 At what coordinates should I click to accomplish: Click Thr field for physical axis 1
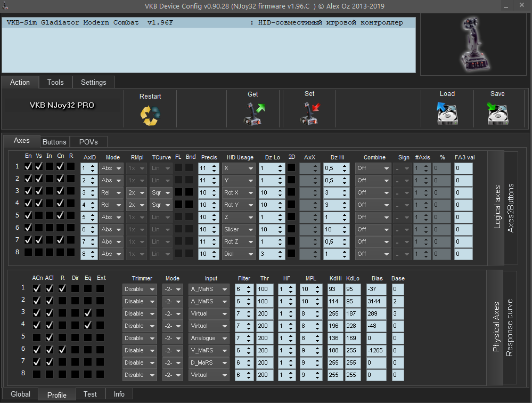[265, 289]
